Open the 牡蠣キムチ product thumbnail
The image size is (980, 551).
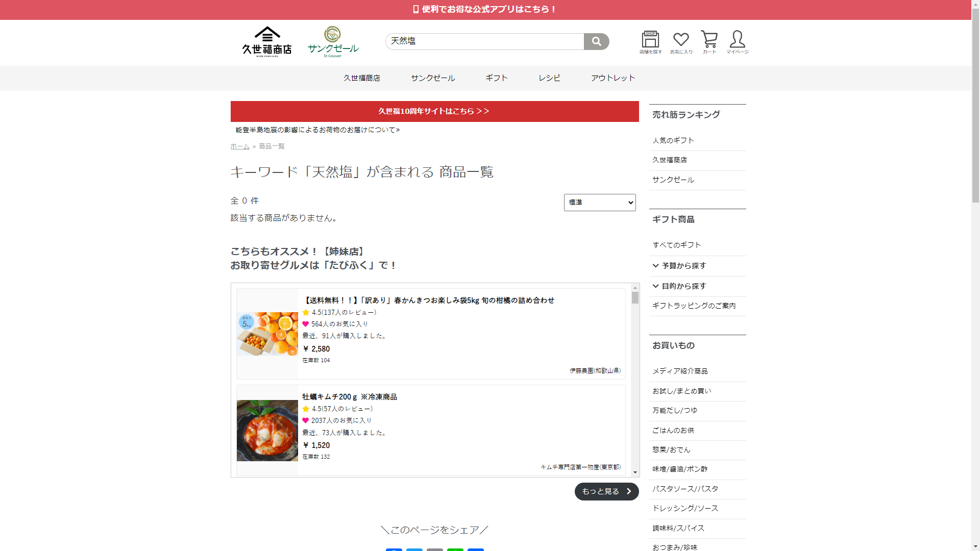267,431
